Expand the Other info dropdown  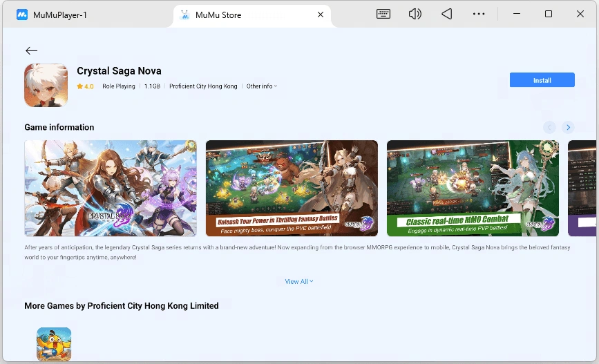click(x=262, y=86)
